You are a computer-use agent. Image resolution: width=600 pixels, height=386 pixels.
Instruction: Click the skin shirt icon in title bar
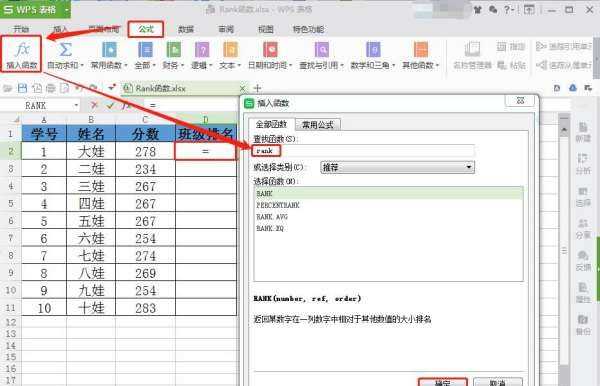coord(478,10)
